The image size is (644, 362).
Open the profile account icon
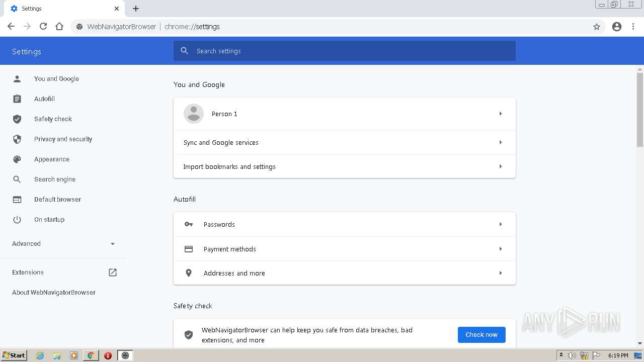click(x=617, y=27)
